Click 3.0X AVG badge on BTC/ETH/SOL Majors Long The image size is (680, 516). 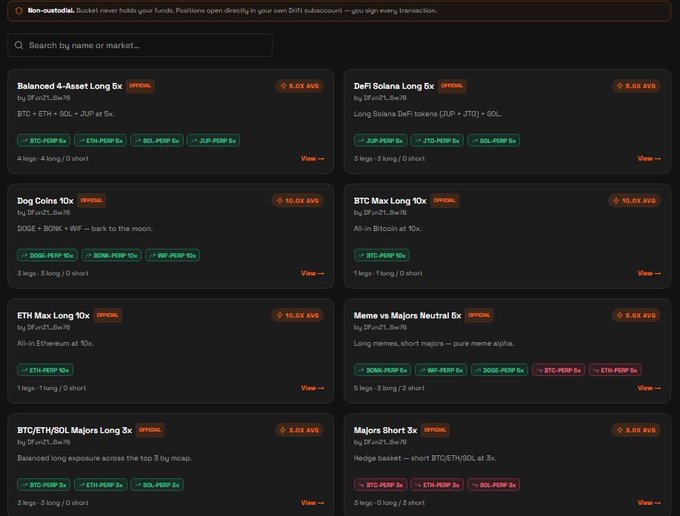tap(299, 430)
